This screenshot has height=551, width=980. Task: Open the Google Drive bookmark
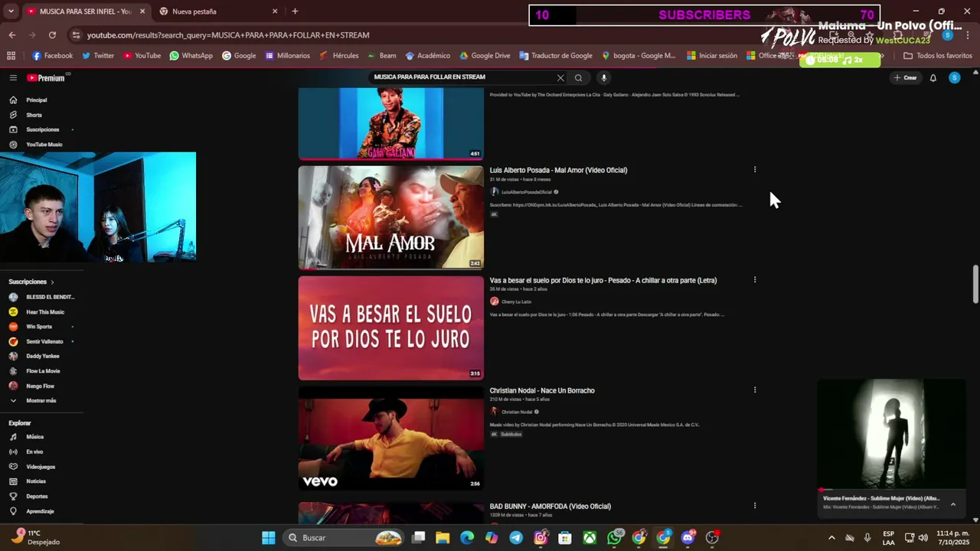pyautogui.click(x=485, y=56)
